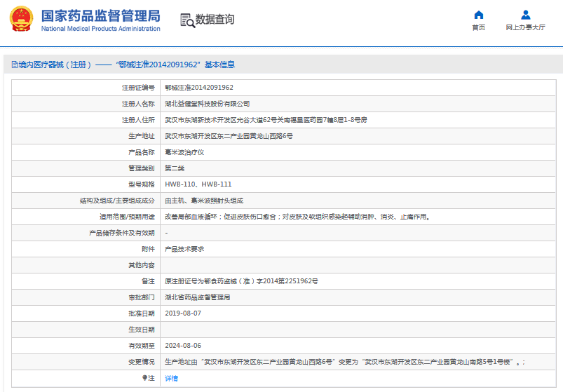
Task: Click the 批准日期 row label
Action: coord(142,313)
